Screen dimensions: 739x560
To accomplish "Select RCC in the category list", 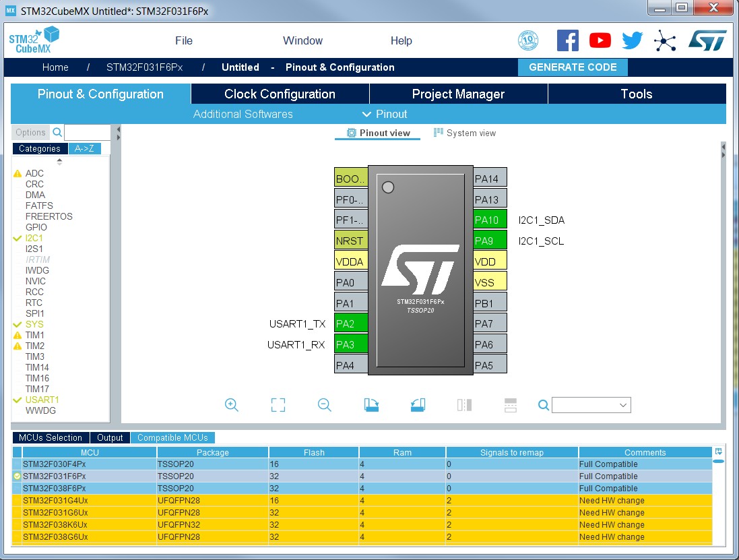I will click(34, 292).
